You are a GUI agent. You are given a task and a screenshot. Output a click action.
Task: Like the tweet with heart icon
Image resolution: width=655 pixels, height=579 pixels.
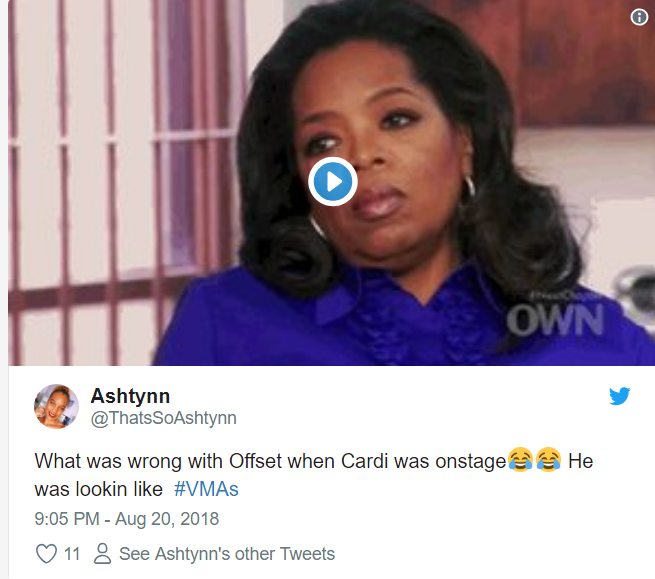coord(46,554)
